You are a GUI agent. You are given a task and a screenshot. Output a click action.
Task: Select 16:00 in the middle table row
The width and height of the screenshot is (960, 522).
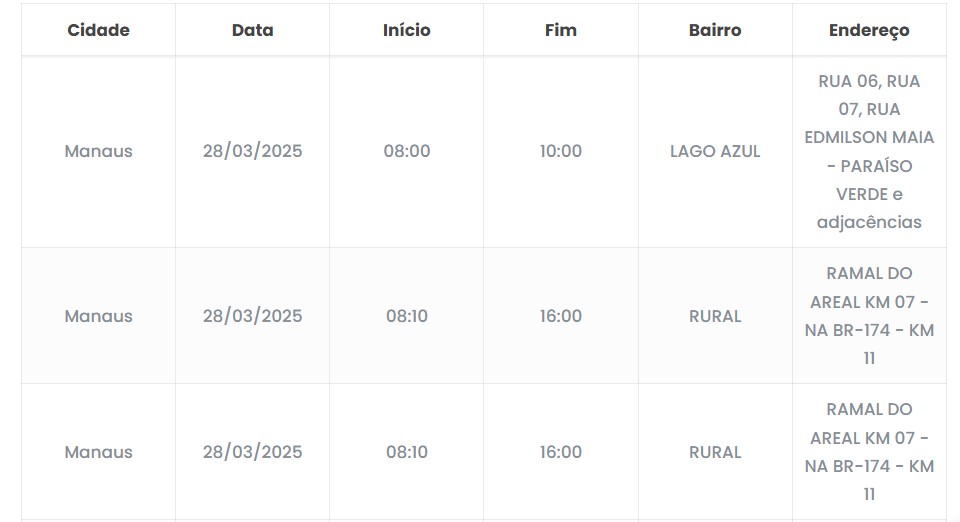tap(561, 316)
